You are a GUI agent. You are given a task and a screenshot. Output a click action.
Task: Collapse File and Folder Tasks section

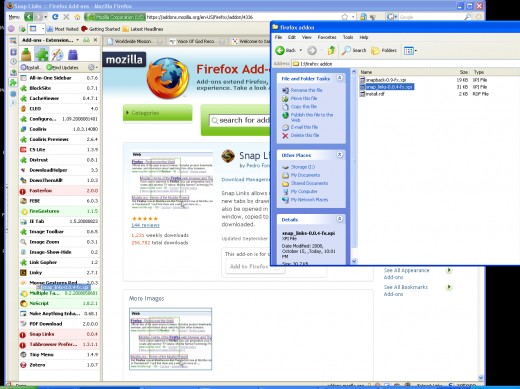pyautogui.click(x=339, y=78)
